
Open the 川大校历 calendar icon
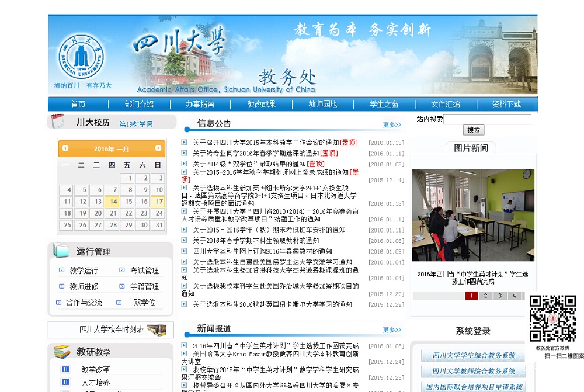tap(58, 122)
